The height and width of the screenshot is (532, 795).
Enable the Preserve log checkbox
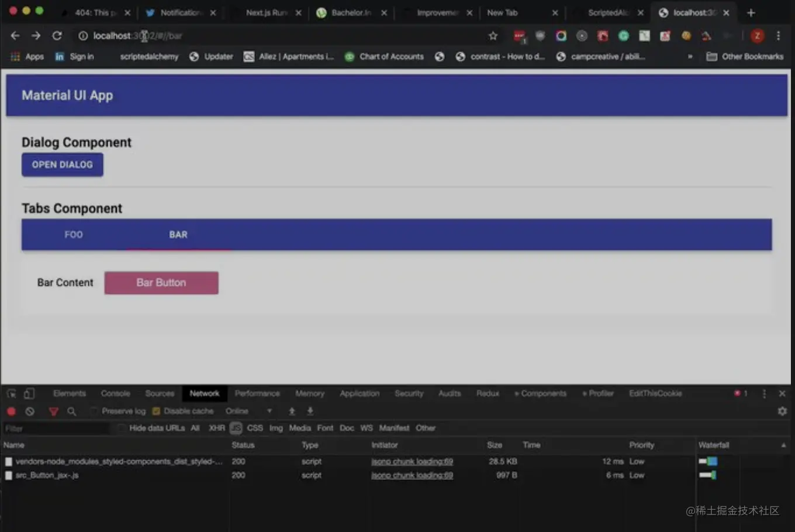pos(94,411)
